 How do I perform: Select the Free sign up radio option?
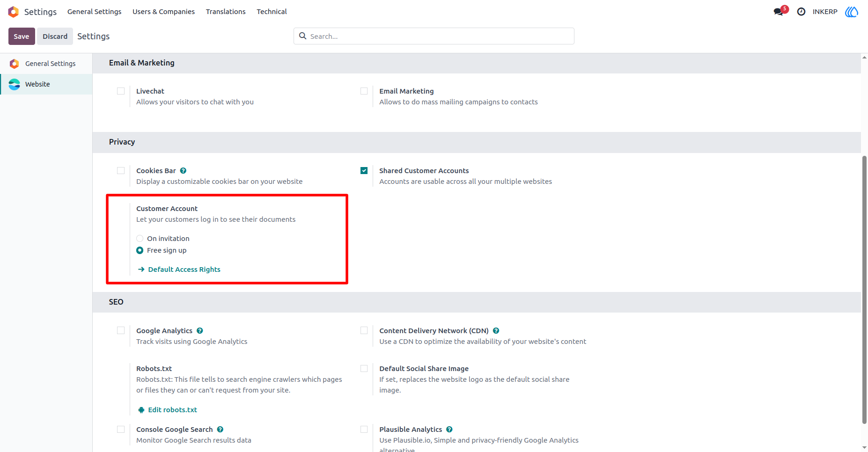(x=140, y=250)
